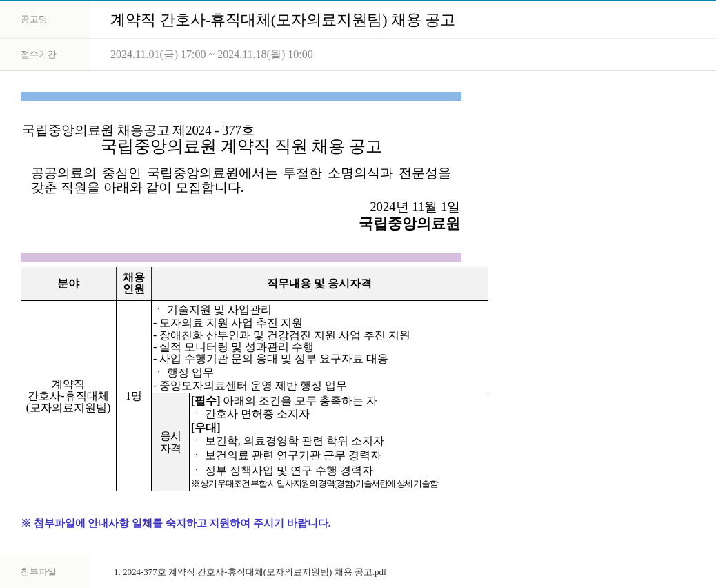Click the bold '국립중앙의료원' signature text
Viewport: 716px width, 588px height.
tap(409, 224)
